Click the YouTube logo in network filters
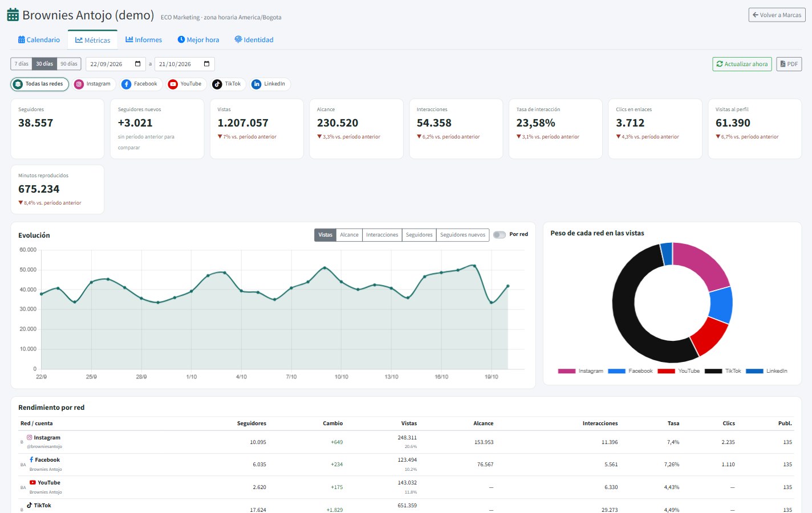 173,84
